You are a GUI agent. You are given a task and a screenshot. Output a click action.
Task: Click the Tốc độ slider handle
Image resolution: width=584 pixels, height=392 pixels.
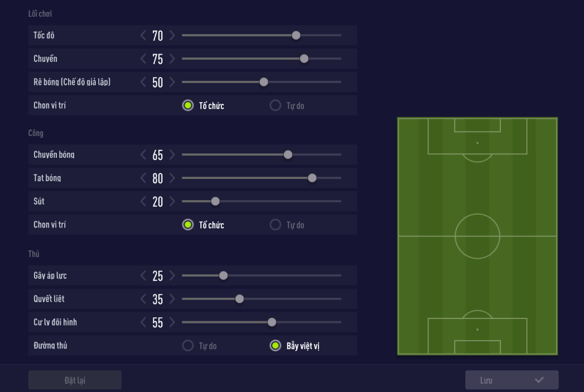click(x=296, y=35)
